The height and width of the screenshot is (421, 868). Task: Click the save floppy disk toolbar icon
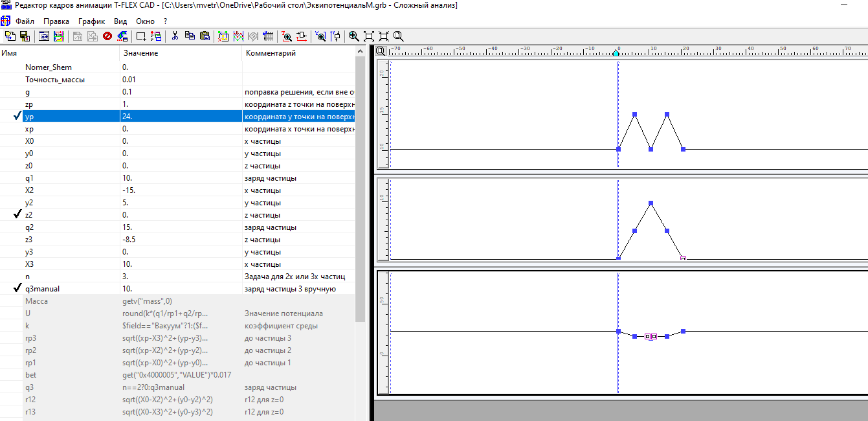point(25,36)
